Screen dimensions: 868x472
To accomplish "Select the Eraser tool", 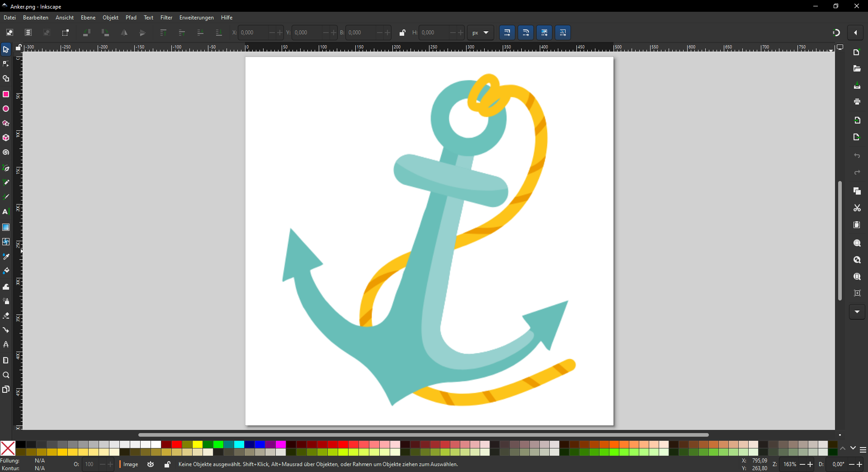I will click(x=6, y=315).
